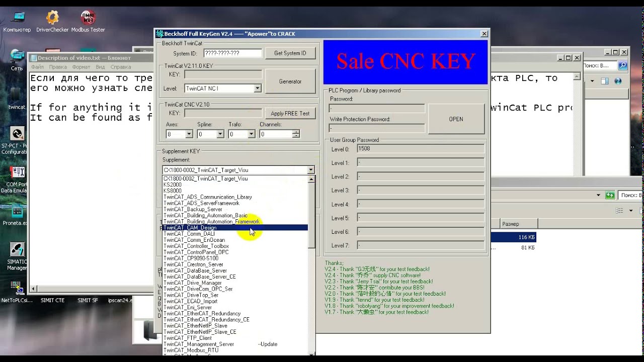Open the DriverChecker desktop icon
Image resolution: width=644 pixels, height=362 pixels.
[x=52, y=22]
